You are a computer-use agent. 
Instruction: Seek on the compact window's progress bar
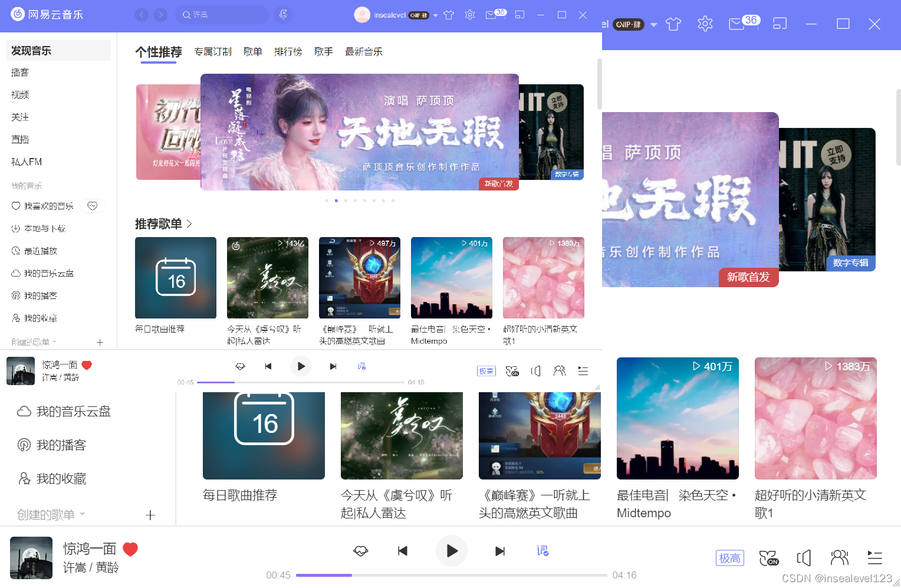(x=301, y=382)
